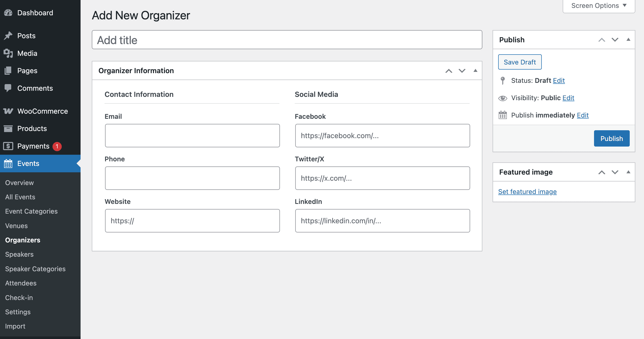Image resolution: width=644 pixels, height=339 pixels.
Task: Click the WooCommerce logo icon
Action: (x=8, y=111)
